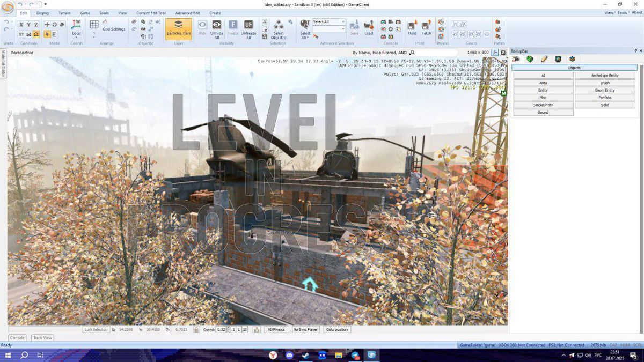
Task: Click Unhide All
Action: pyautogui.click(x=217, y=29)
